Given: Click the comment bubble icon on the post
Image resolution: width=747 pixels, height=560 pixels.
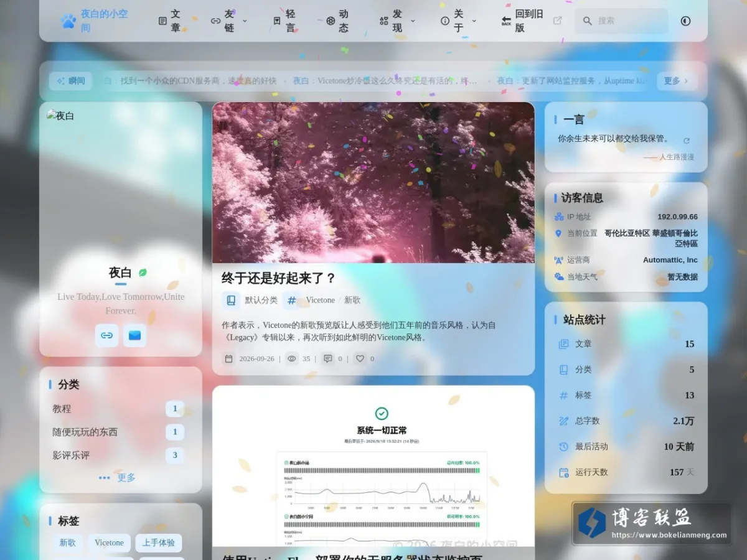Looking at the screenshot, I should pos(327,358).
